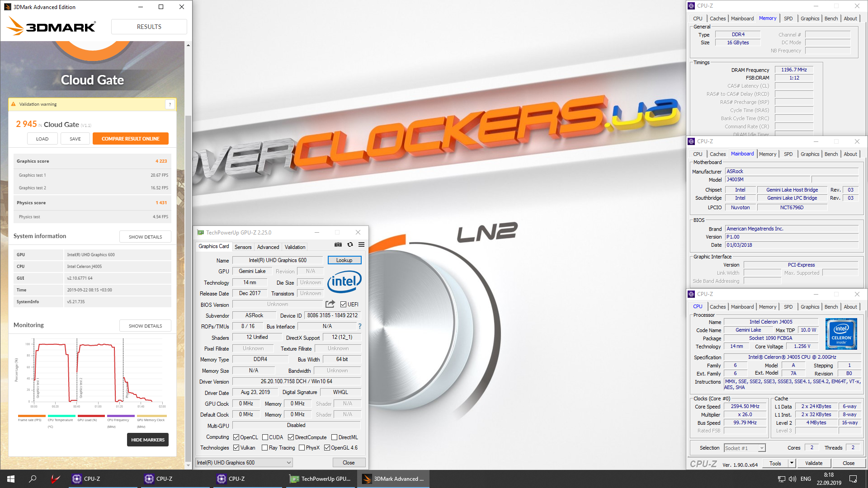Open the SPD tab in top CPU-Z window

point(788,19)
